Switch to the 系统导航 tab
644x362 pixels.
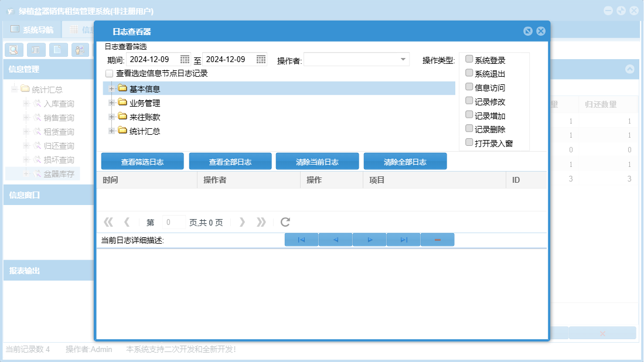[32, 29]
